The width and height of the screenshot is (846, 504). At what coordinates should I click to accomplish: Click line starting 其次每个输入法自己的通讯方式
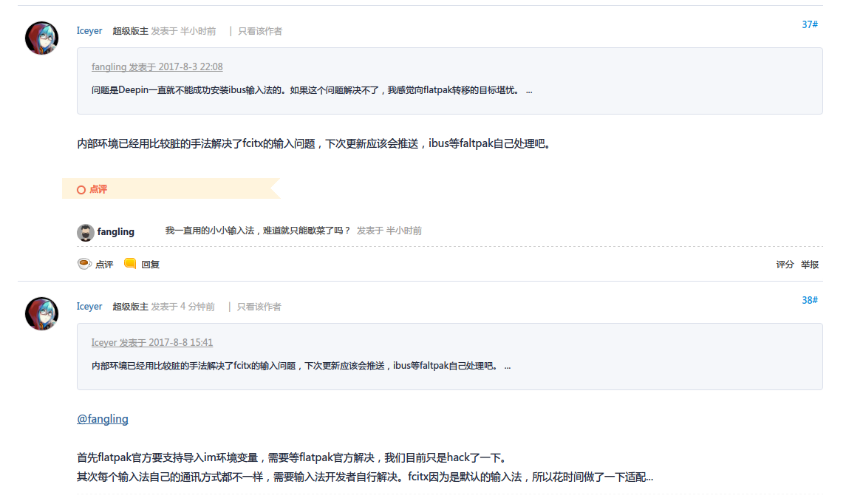[x=365, y=477]
